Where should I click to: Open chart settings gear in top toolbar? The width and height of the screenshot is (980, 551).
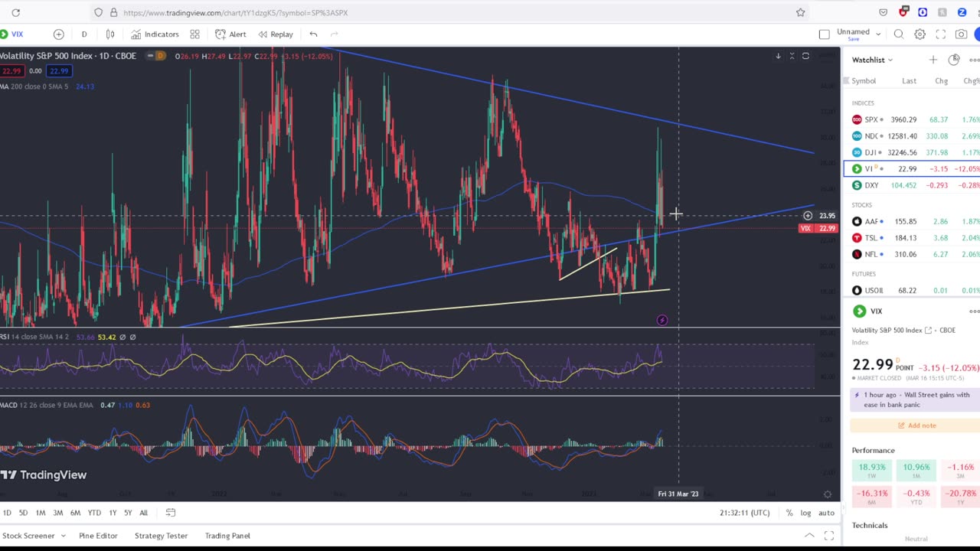[920, 34]
